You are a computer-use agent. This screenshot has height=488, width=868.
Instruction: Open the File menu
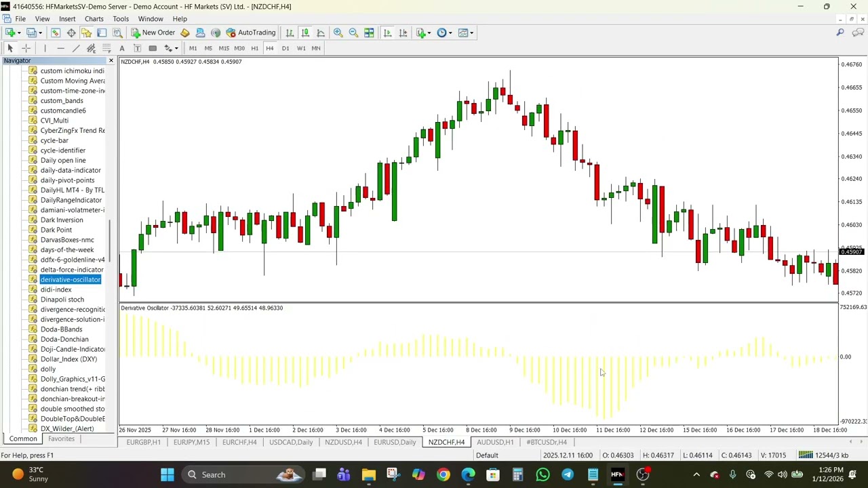pyautogui.click(x=20, y=19)
